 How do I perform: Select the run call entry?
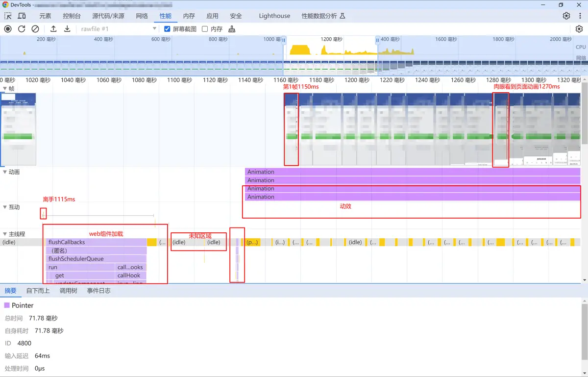tap(81, 267)
